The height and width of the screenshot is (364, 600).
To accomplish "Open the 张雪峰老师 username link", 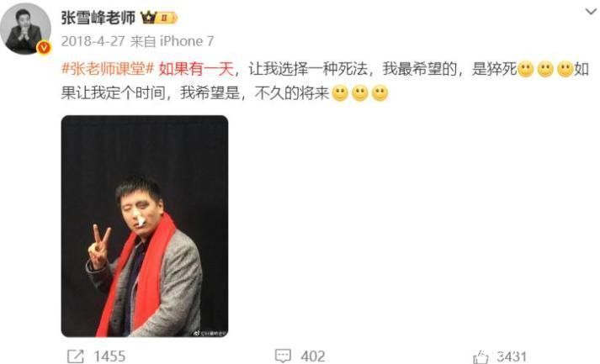I will click(98, 18).
